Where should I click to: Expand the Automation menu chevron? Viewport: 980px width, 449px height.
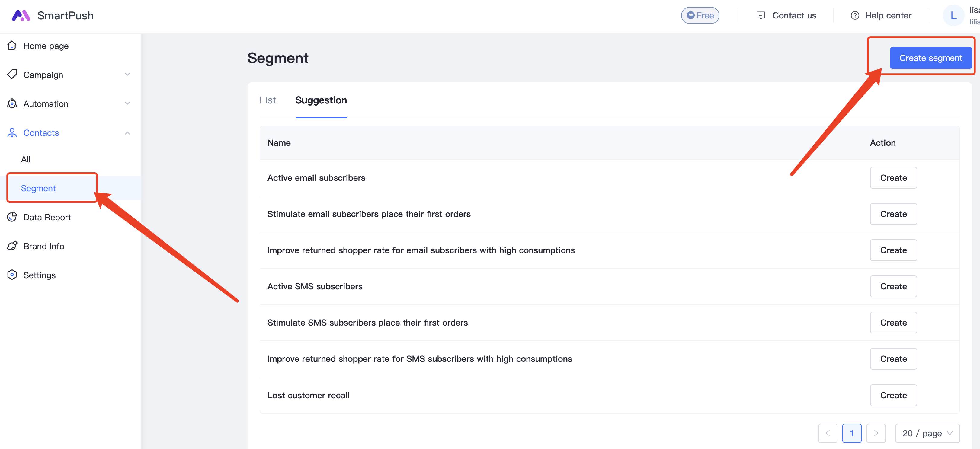pyautogui.click(x=127, y=103)
